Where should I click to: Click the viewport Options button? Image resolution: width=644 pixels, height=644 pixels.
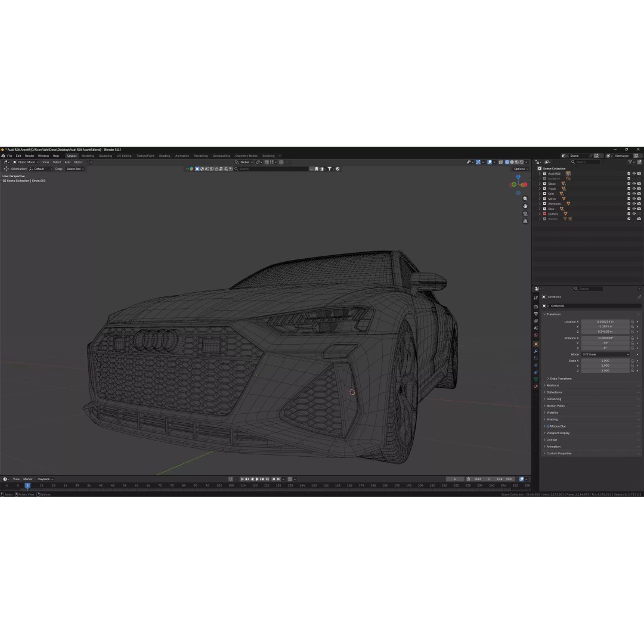pyautogui.click(x=521, y=169)
